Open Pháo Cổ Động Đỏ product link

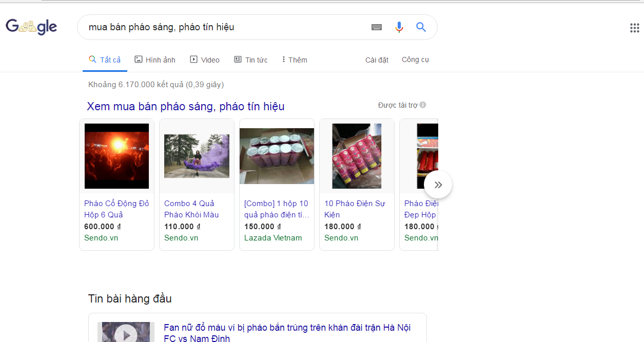click(x=116, y=209)
